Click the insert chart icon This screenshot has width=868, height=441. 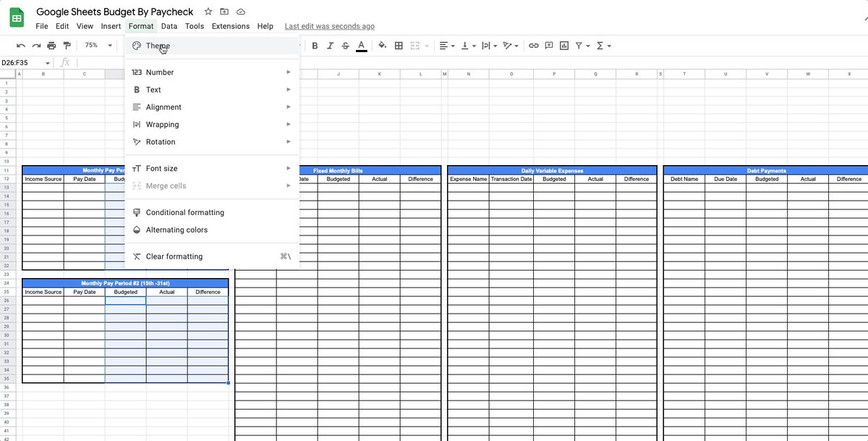point(564,46)
